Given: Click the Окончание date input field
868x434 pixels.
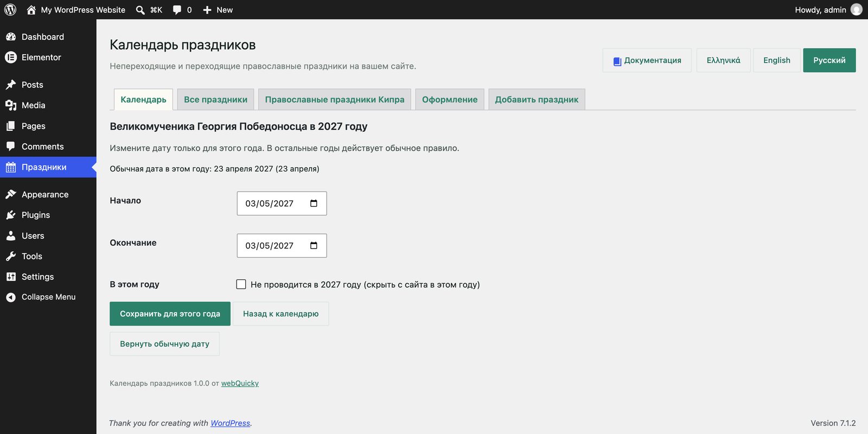Looking at the screenshot, I should point(282,246).
